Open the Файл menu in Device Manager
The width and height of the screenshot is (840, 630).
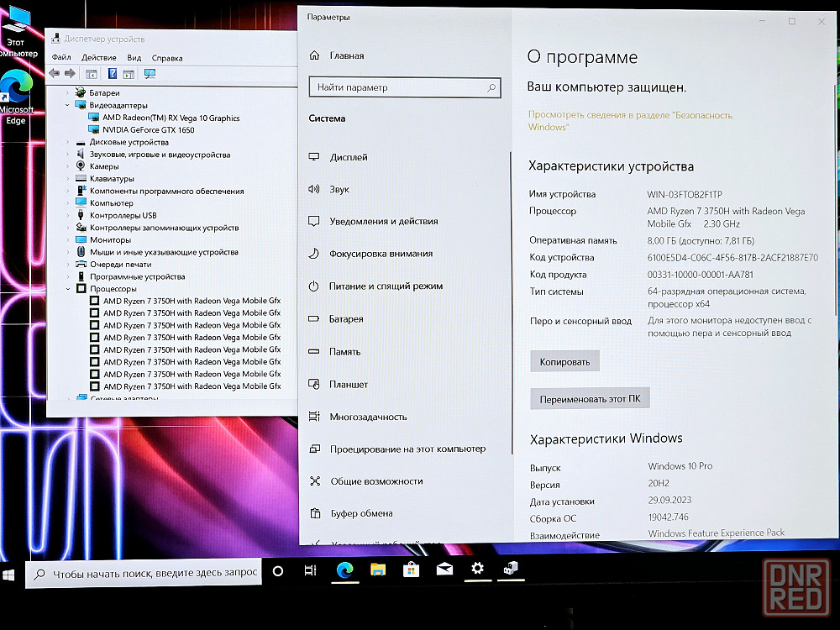(x=61, y=57)
